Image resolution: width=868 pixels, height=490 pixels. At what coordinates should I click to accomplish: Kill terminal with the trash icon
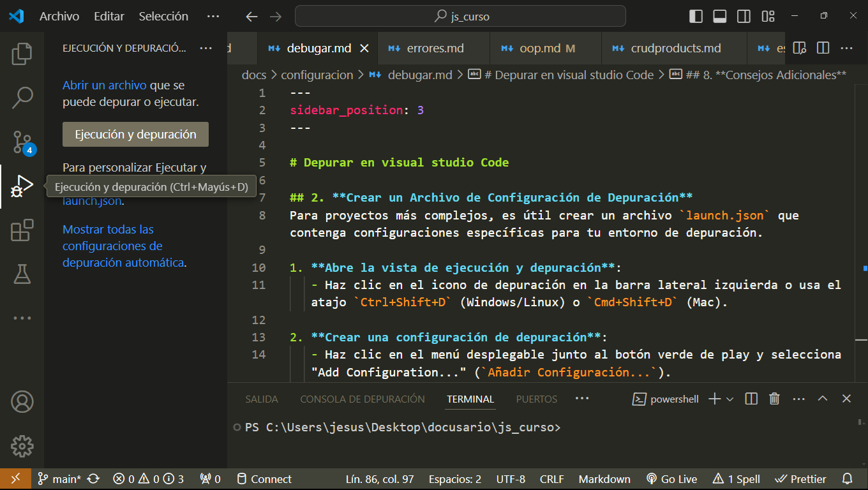click(774, 399)
